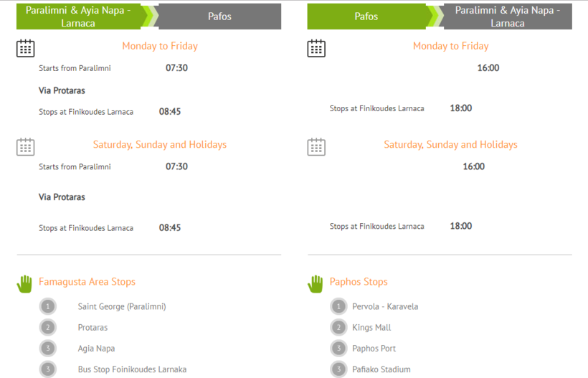Click the weekday calendar icon for the 16:00 departure
Image resolution: width=588 pixels, height=378 pixels.
click(316, 48)
